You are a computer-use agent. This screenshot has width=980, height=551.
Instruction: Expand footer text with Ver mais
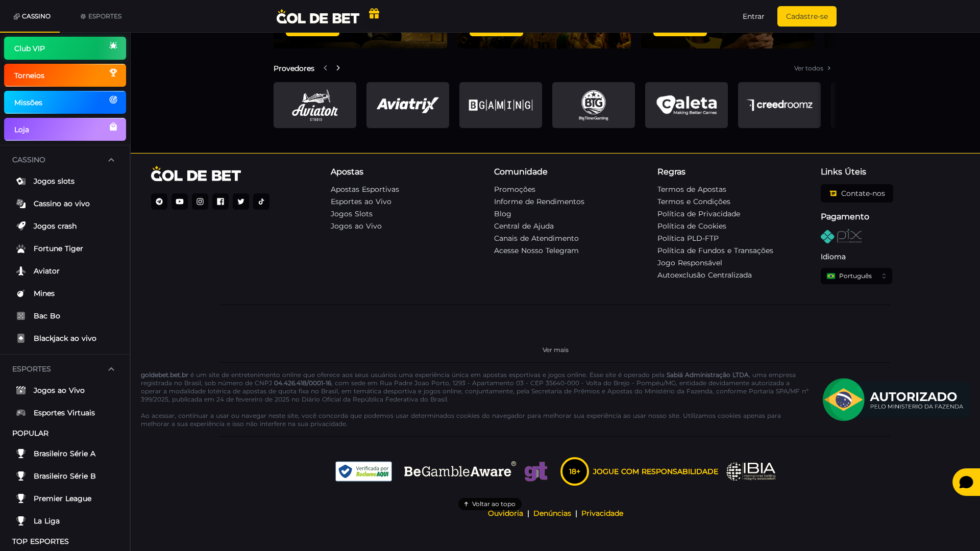click(555, 350)
